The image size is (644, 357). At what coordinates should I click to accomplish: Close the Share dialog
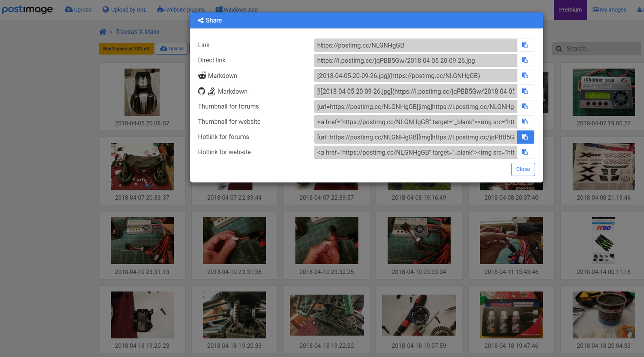coord(523,169)
